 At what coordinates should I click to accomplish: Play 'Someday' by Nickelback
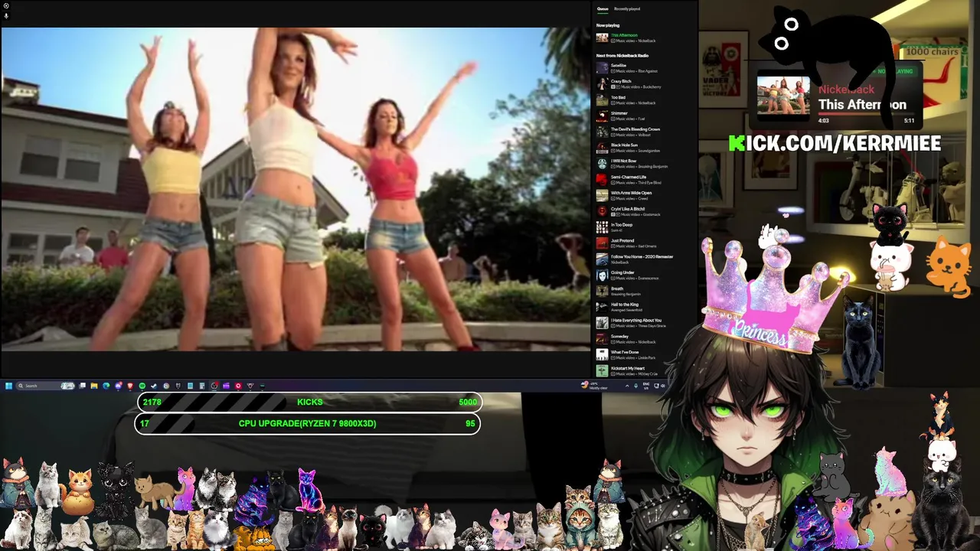tap(643, 339)
